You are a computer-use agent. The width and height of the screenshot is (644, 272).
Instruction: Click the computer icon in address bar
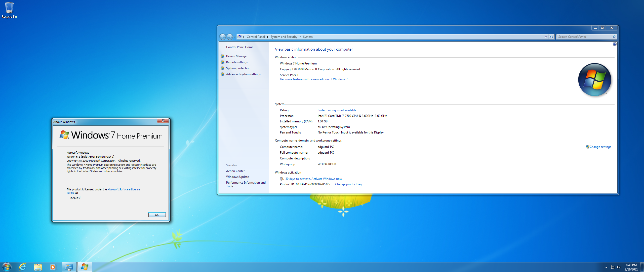(x=240, y=37)
